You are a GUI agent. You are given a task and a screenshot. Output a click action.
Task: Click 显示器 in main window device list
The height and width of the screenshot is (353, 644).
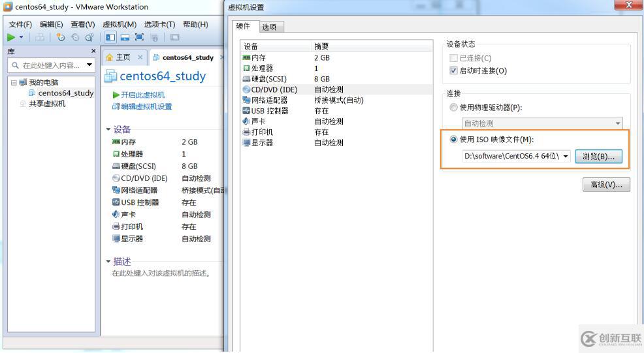point(132,238)
